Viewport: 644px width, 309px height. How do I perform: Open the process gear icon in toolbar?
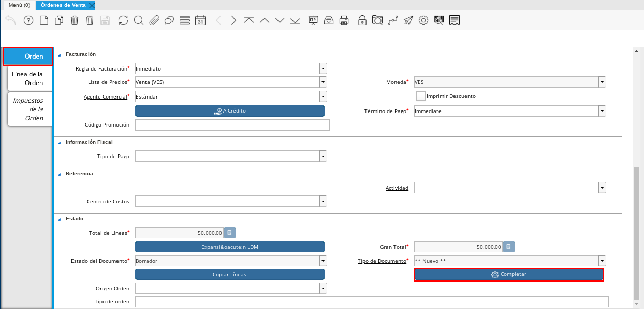pos(423,20)
